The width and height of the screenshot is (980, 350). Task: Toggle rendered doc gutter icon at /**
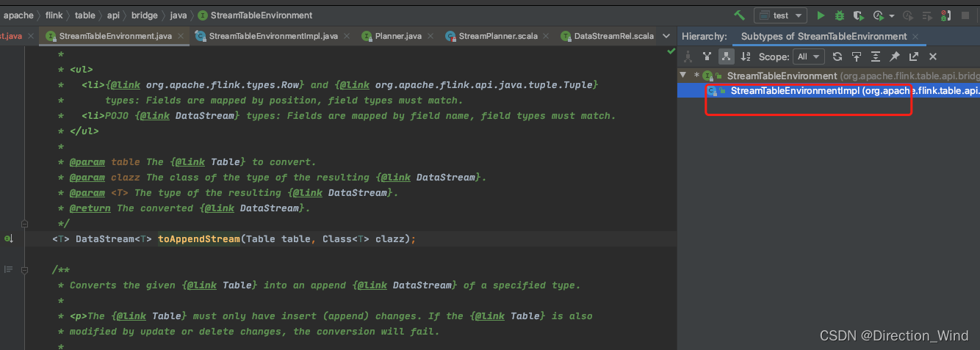9,269
